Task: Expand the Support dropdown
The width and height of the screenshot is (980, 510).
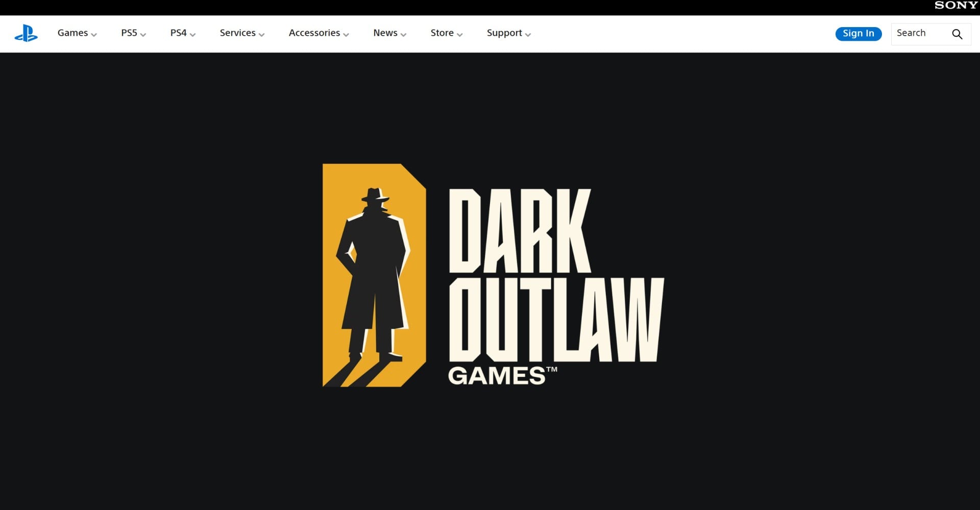Action: pyautogui.click(x=509, y=33)
